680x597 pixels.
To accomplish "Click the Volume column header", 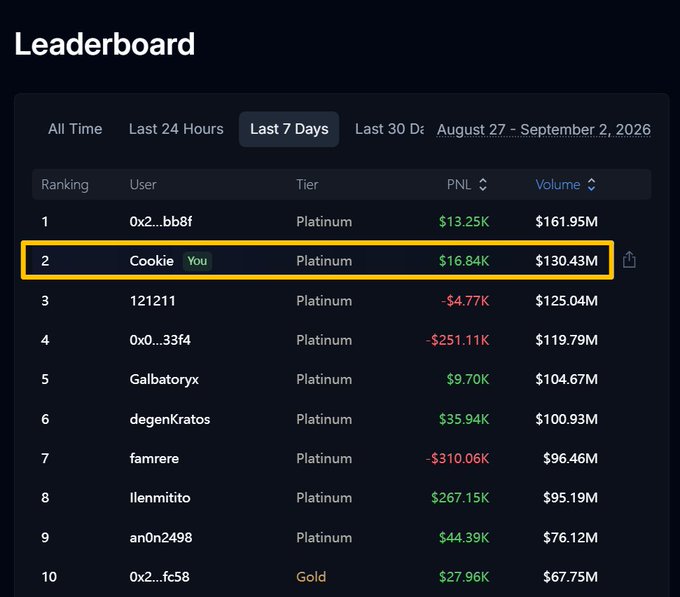I will (558, 185).
